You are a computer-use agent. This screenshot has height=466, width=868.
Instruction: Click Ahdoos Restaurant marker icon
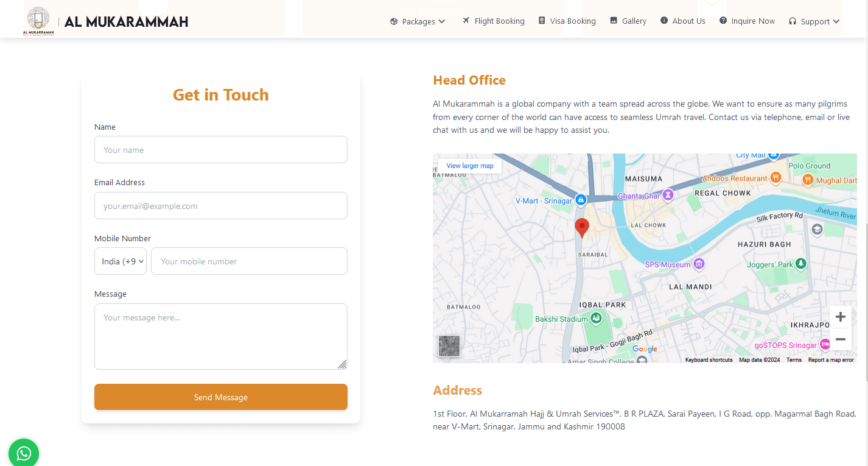point(775,177)
